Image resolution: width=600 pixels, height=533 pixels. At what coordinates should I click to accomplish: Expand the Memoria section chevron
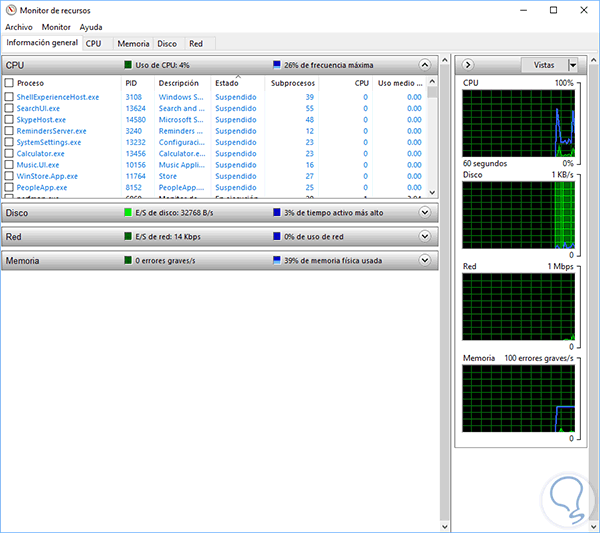[x=425, y=260]
